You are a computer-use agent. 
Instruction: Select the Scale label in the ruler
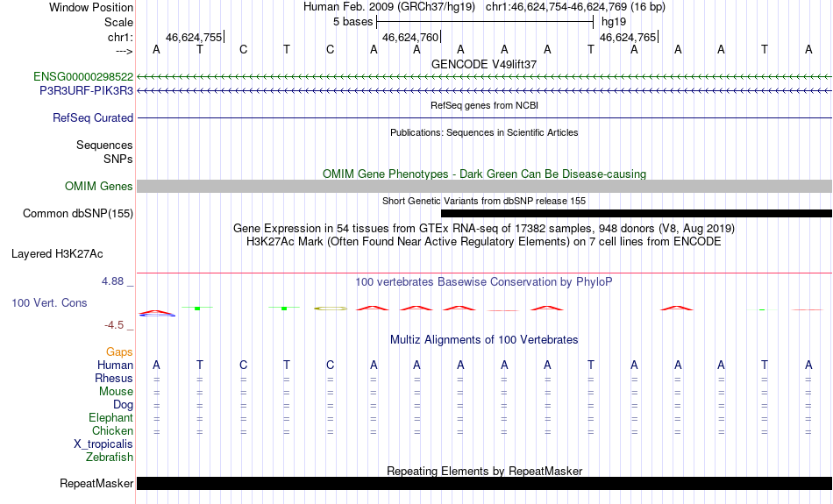coord(118,22)
